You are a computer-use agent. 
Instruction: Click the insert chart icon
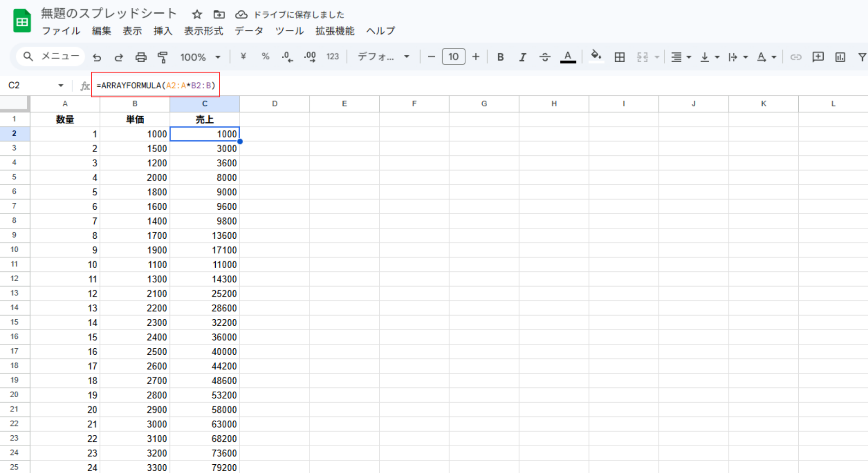click(x=840, y=57)
